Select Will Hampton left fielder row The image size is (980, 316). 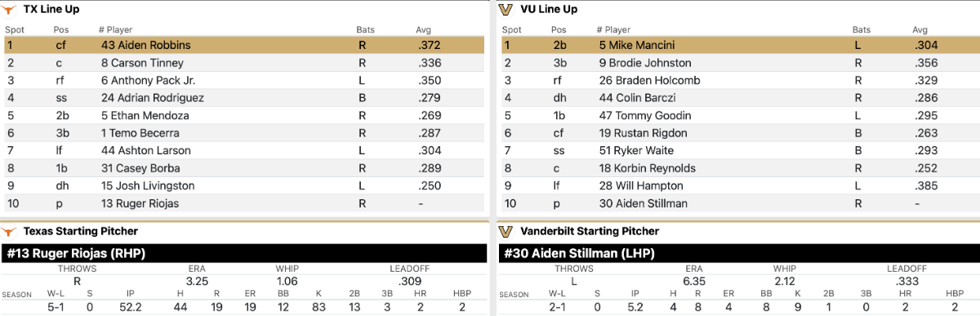click(x=740, y=185)
